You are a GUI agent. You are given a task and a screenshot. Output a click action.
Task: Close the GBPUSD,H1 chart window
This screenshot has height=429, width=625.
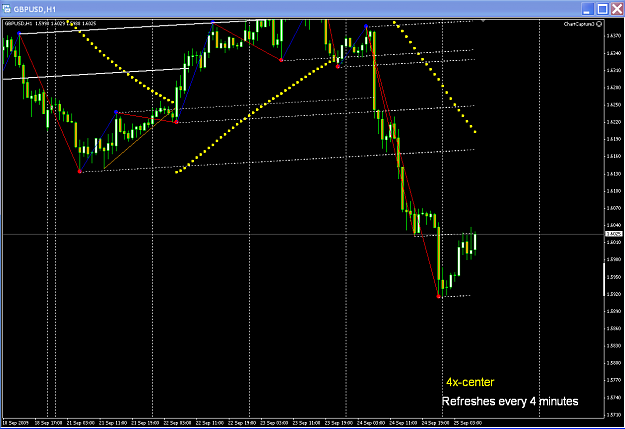[x=617, y=9]
